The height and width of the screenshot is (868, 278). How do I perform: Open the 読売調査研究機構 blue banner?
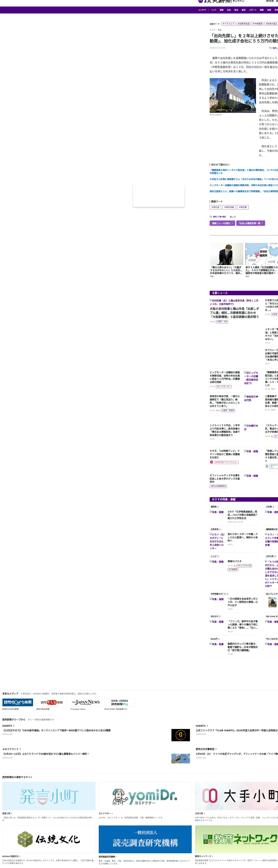coord(145,839)
